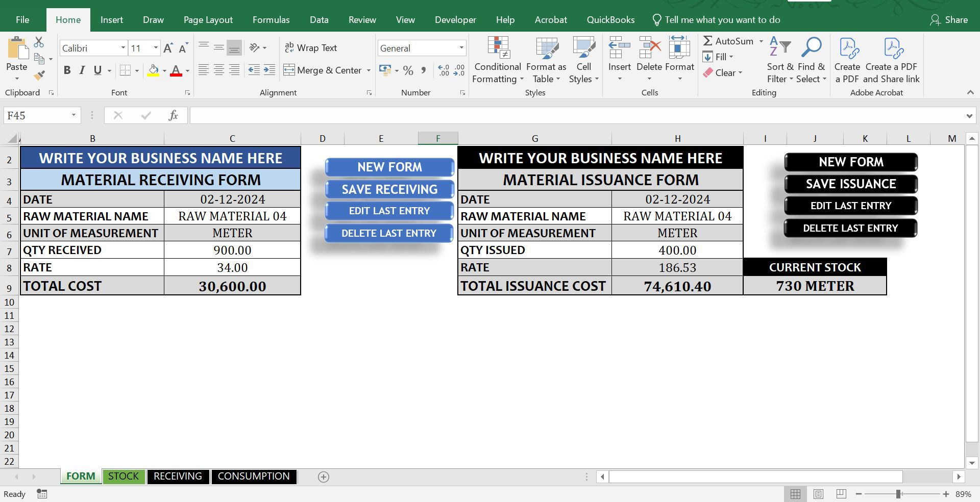Viewport: 980px width, 502px height.
Task: Click the black DELETE LAST ENTRY button
Action: (850, 228)
